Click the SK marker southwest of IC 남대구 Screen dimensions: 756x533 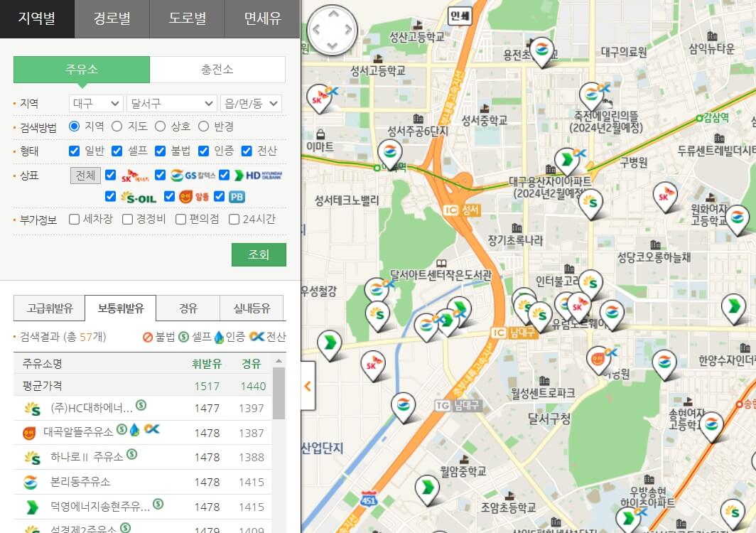[x=373, y=365]
